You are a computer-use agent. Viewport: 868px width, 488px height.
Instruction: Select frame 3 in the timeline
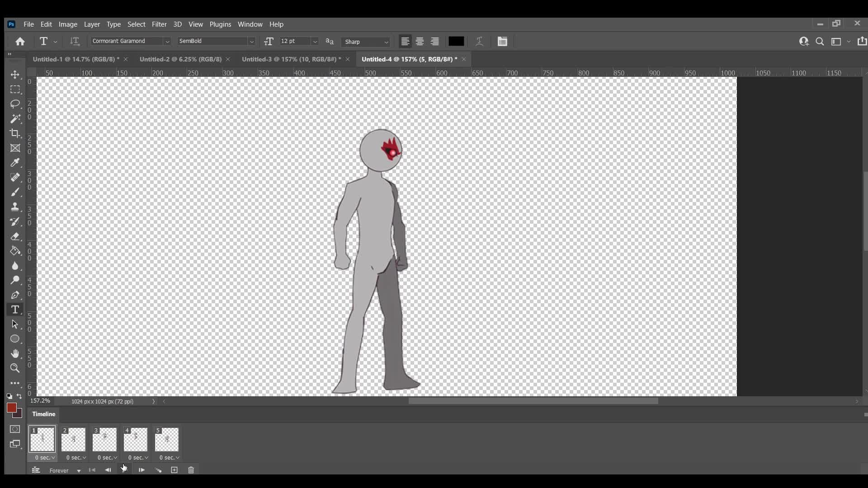(104, 439)
